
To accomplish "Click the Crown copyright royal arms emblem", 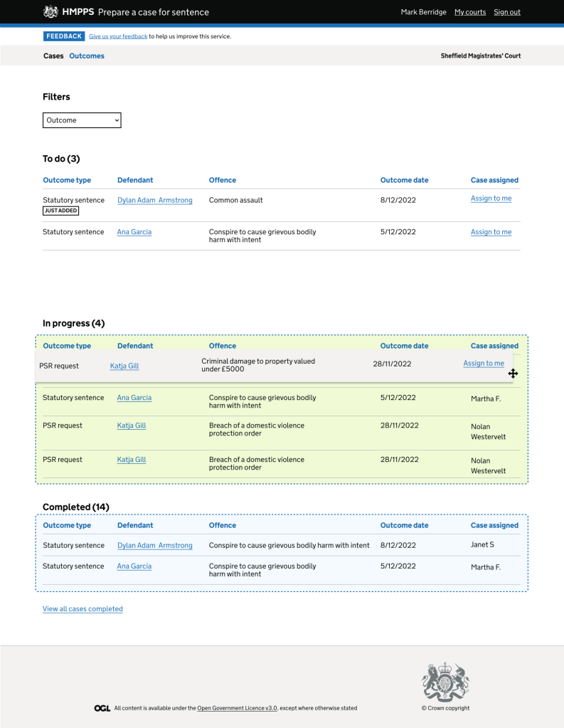I will pyautogui.click(x=445, y=682).
